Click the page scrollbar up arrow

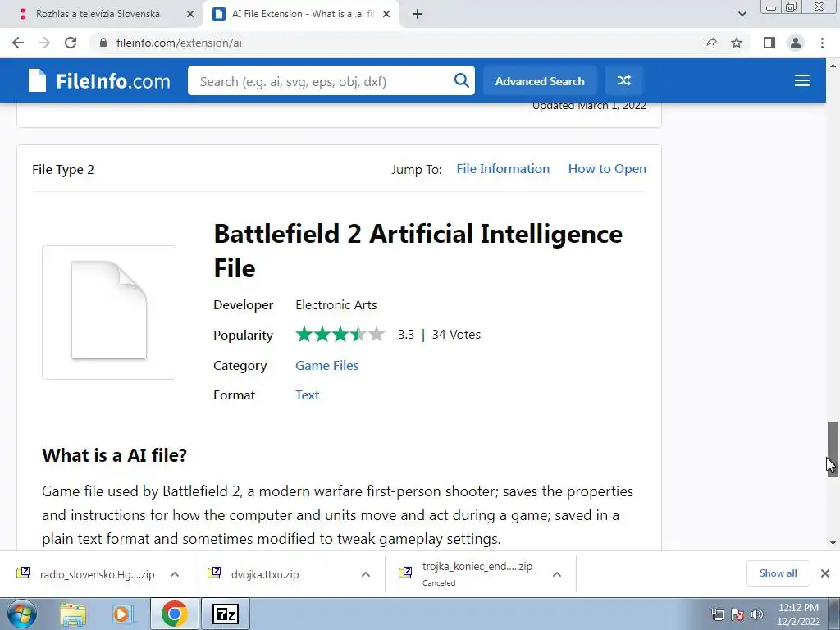(833, 66)
